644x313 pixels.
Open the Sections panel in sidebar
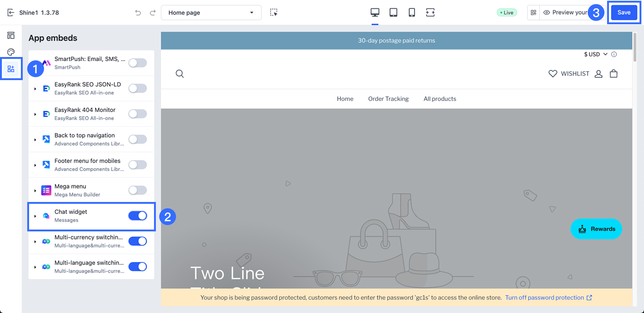[11, 35]
